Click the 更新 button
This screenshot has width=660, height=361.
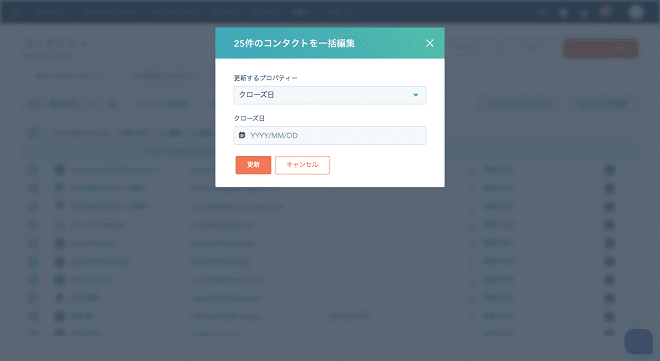pos(253,165)
